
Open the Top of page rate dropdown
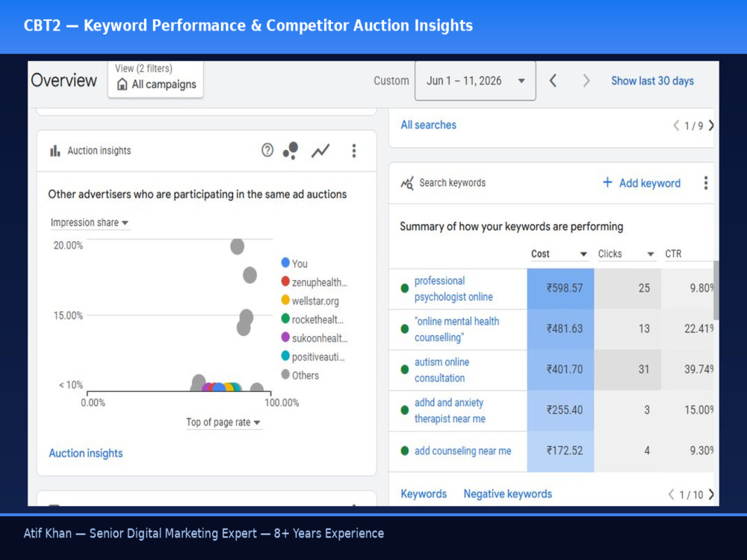[223, 423]
